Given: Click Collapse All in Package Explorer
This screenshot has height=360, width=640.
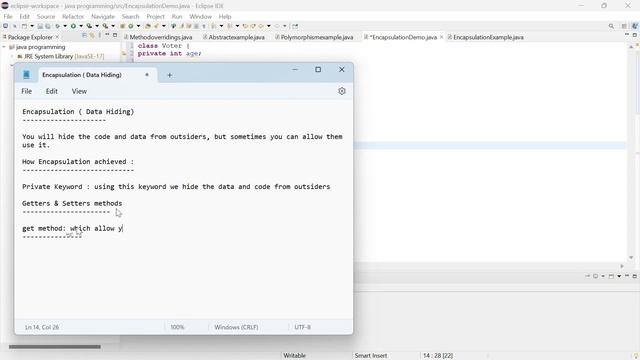Looking at the screenshot, I should point(84,36).
